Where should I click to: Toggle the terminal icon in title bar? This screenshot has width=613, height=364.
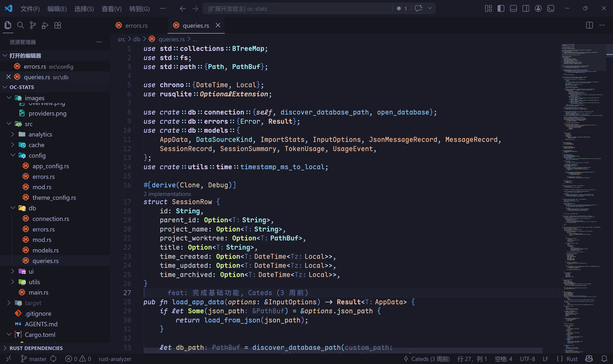pyautogui.click(x=551, y=9)
